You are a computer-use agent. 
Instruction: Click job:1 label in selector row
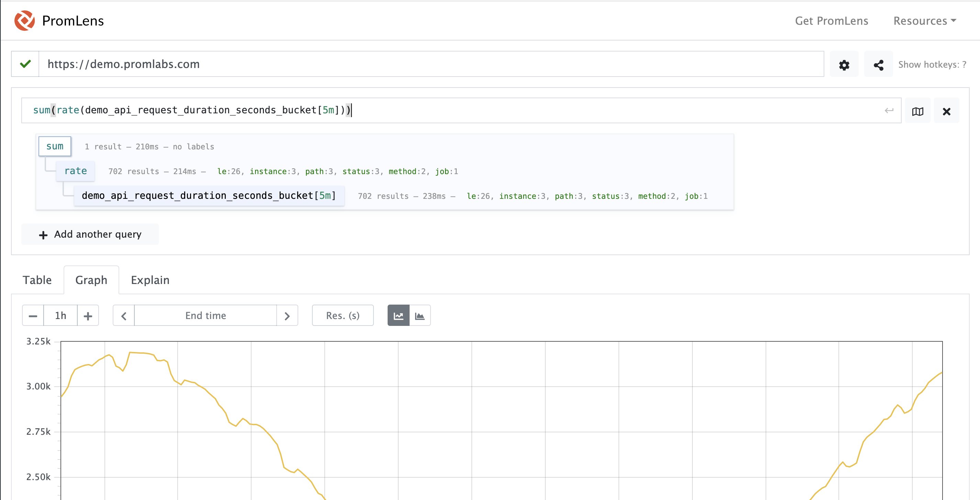pyautogui.click(x=696, y=196)
